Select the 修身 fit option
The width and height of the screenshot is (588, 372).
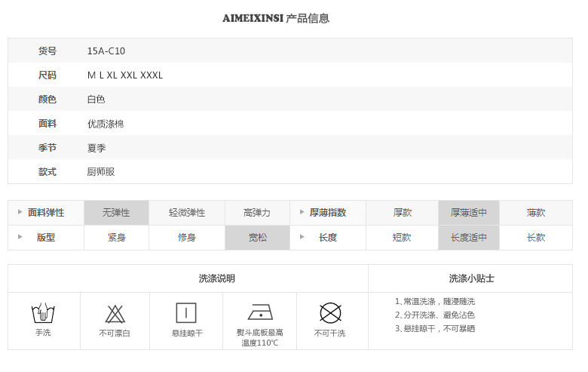tap(187, 238)
